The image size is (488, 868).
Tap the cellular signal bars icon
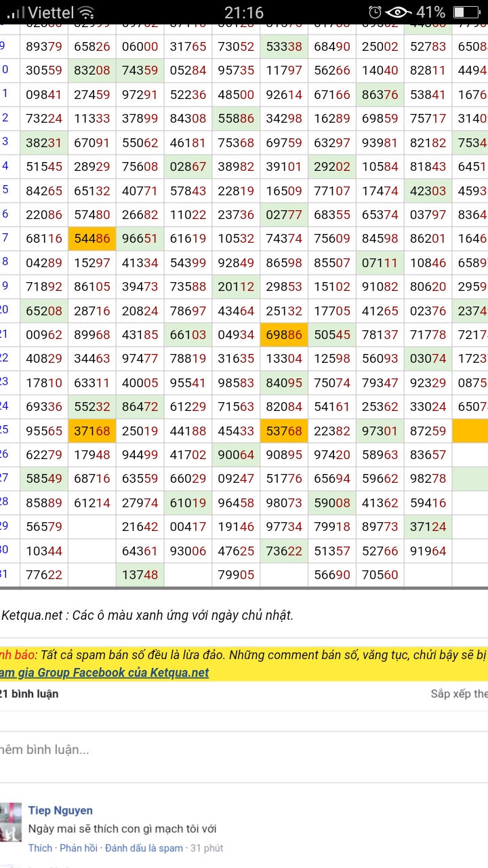16,12
